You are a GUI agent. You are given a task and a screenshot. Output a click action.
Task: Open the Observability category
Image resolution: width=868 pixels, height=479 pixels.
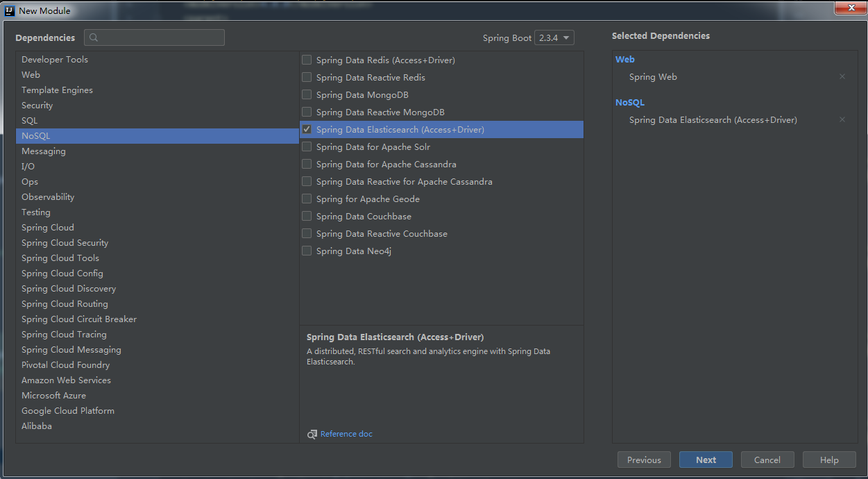[157, 197]
